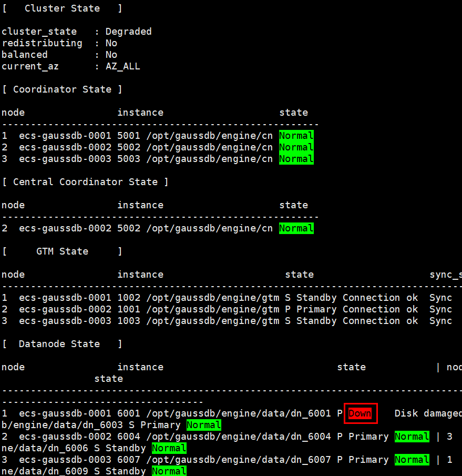Click '/opt/gaussdb/engine/data/dn_6001' path
The width and height of the screenshot is (462, 476).
(x=239, y=413)
